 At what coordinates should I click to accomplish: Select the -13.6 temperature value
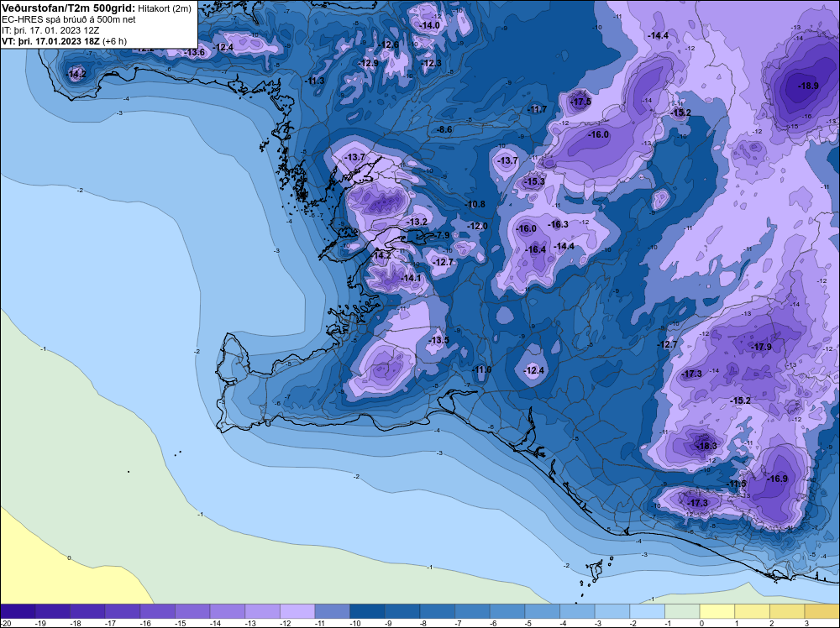pos(195,52)
